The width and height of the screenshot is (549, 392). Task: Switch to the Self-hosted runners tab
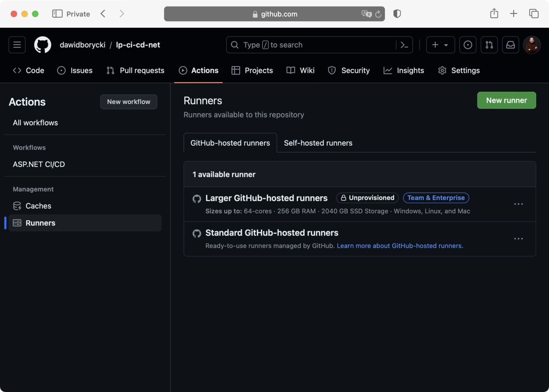tap(318, 143)
